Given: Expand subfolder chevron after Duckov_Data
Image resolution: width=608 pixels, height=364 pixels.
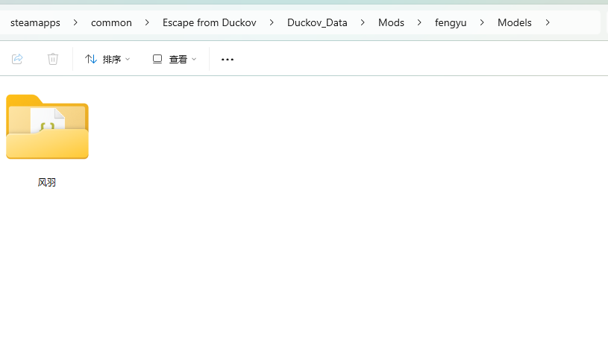Looking at the screenshot, I should point(363,22).
